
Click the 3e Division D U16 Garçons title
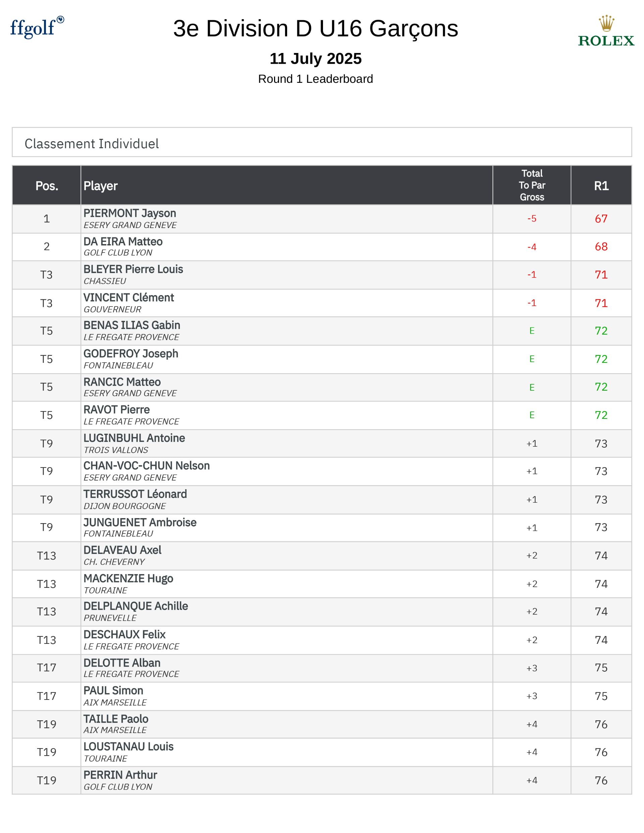pyautogui.click(x=316, y=29)
